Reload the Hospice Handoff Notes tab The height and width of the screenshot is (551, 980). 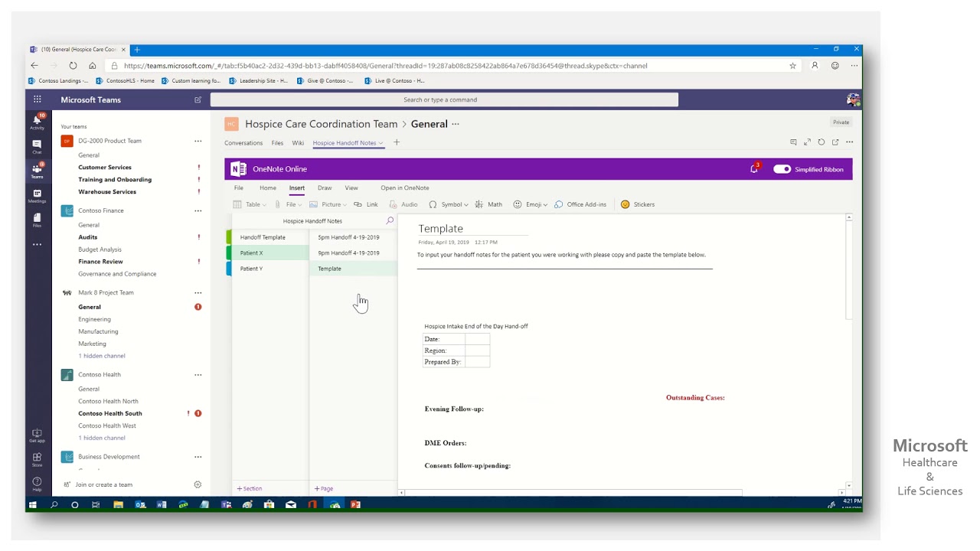pyautogui.click(x=821, y=142)
